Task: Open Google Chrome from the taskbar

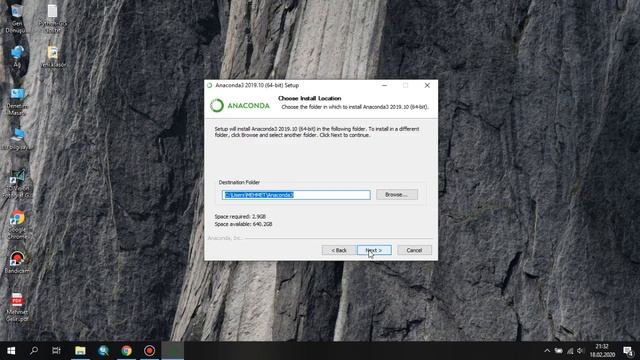Action: click(127, 351)
